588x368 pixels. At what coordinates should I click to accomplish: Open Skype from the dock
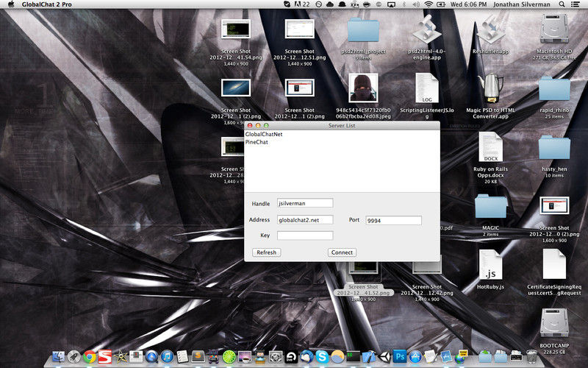point(322,357)
